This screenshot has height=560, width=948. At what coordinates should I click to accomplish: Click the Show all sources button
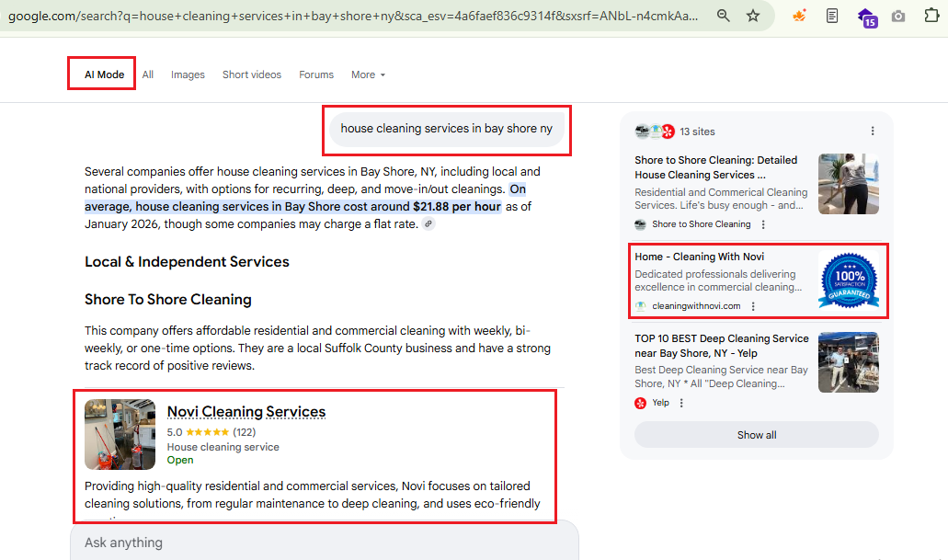pyautogui.click(x=756, y=435)
